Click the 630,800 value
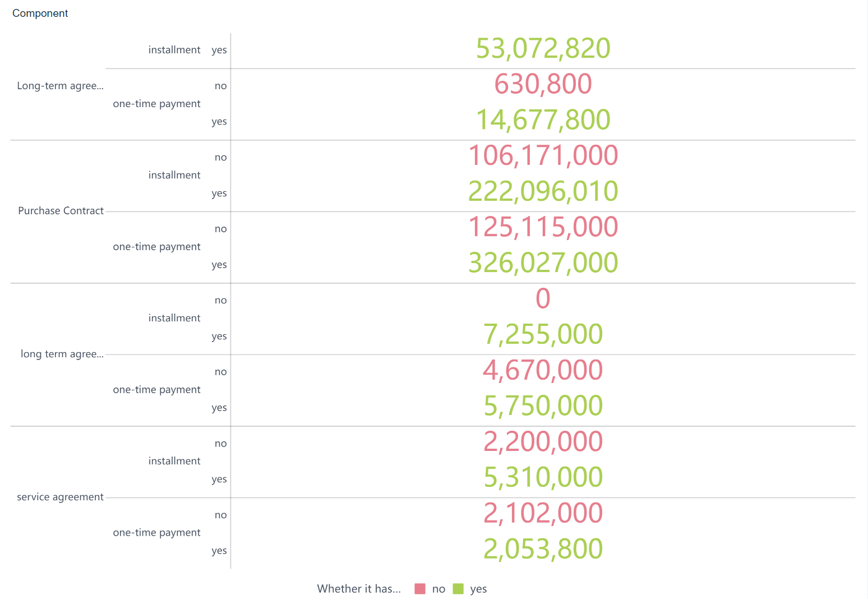Viewport: 868px width, 599px height. point(543,85)
